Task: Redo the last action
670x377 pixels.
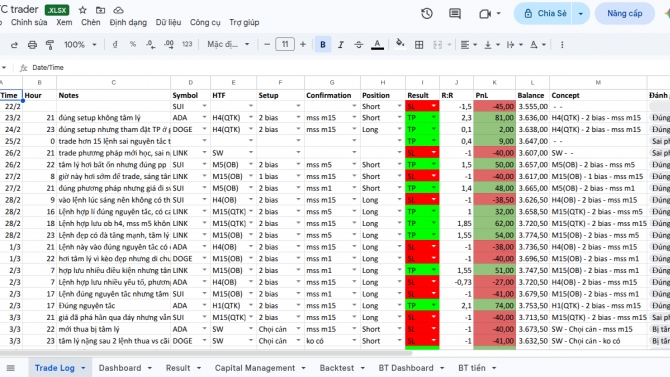Action: click(14, 44)
